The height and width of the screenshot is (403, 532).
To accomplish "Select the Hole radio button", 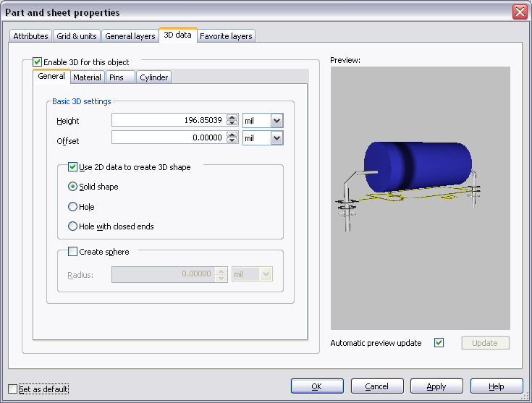I will (72, 207).
